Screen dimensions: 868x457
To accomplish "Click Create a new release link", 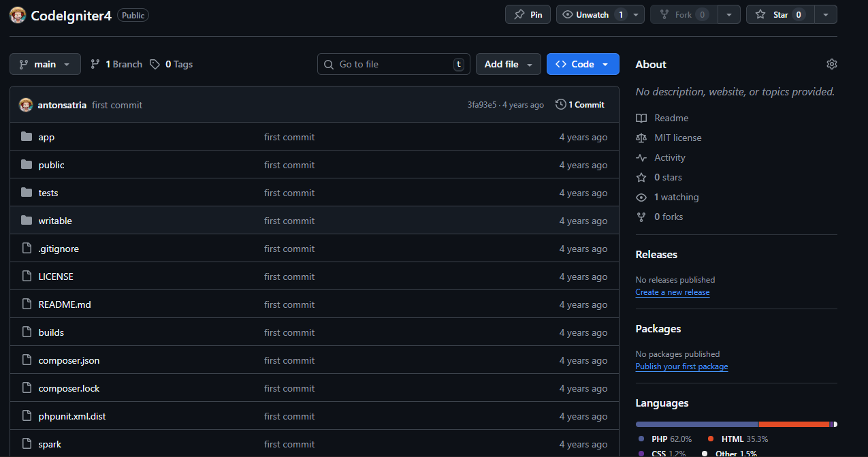I will coord(672,292).
